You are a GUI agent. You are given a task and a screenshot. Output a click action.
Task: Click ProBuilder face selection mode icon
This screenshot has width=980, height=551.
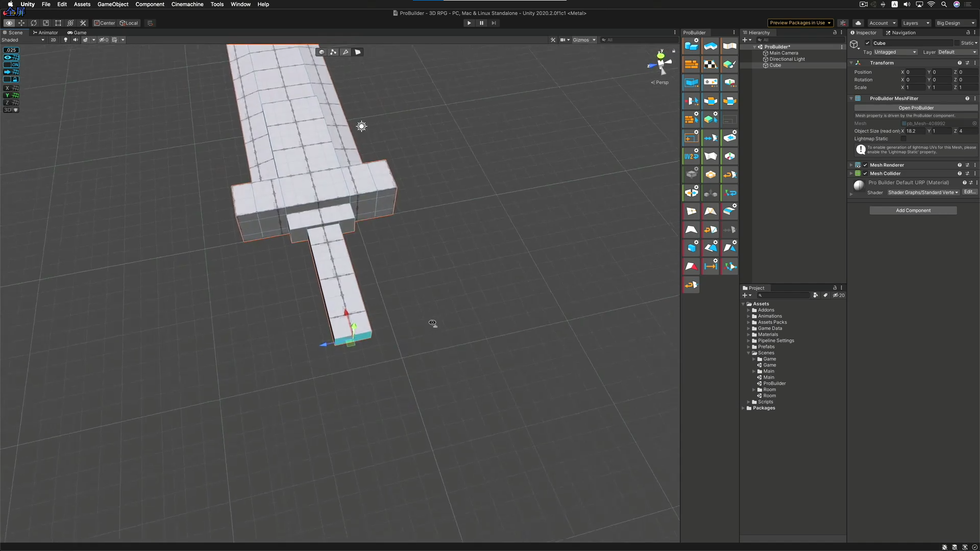pyautogui.click(x=358, y=52)
